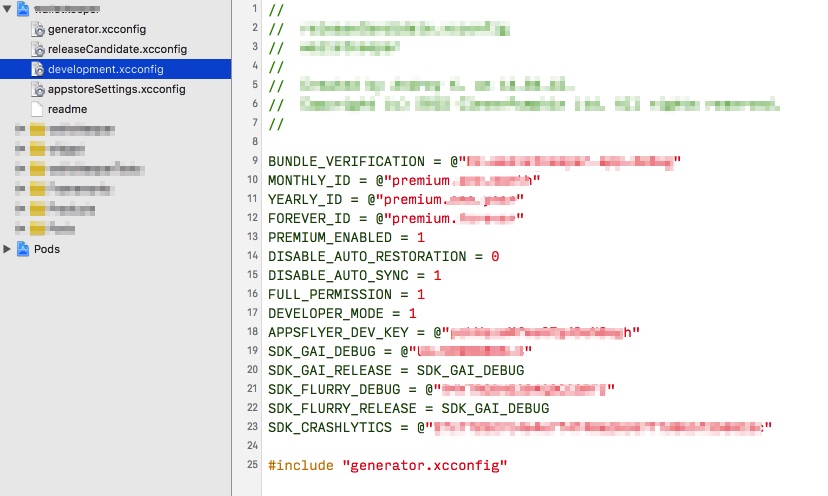Click the FOREVER_ID setting name
This screenshot has width=828, height=496.
tap(309, 219)
